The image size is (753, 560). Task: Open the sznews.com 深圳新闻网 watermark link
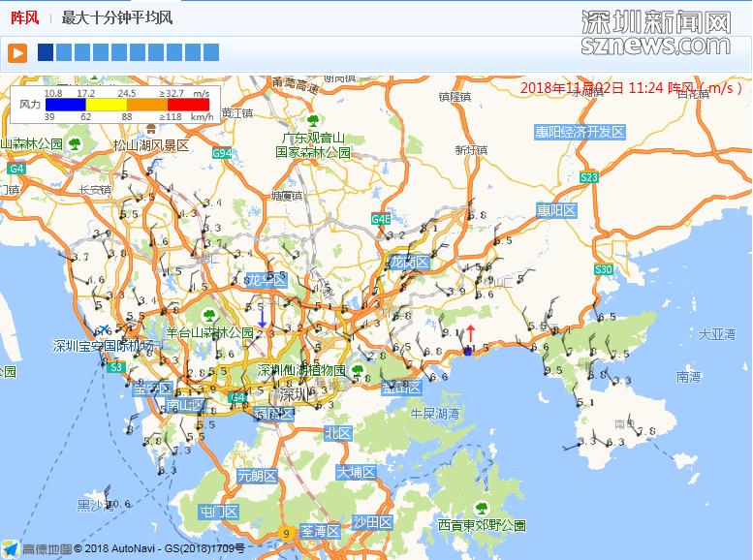pos(655,33)
